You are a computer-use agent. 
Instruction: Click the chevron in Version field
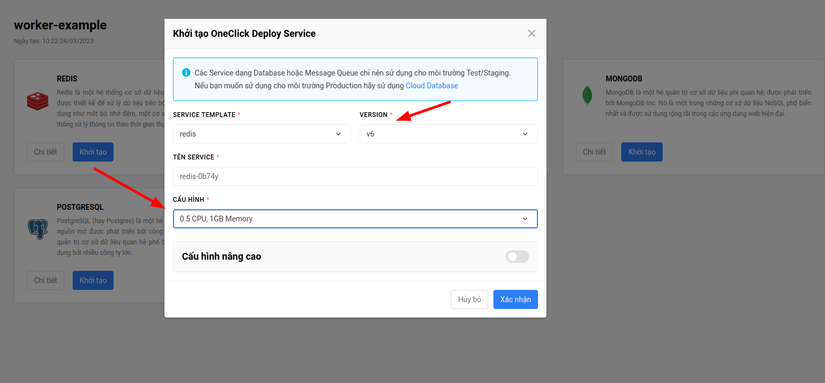coord(525,134)
